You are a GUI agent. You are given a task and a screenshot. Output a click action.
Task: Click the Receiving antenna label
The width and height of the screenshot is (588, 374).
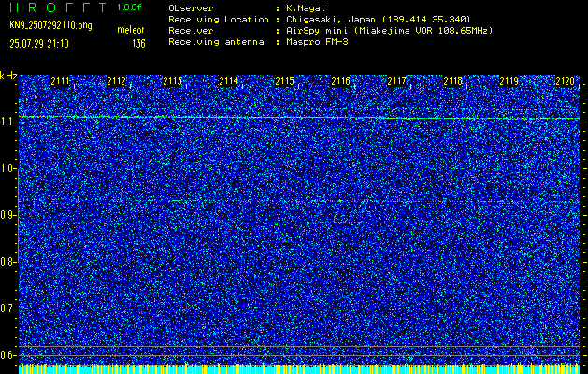click(216, 42)
